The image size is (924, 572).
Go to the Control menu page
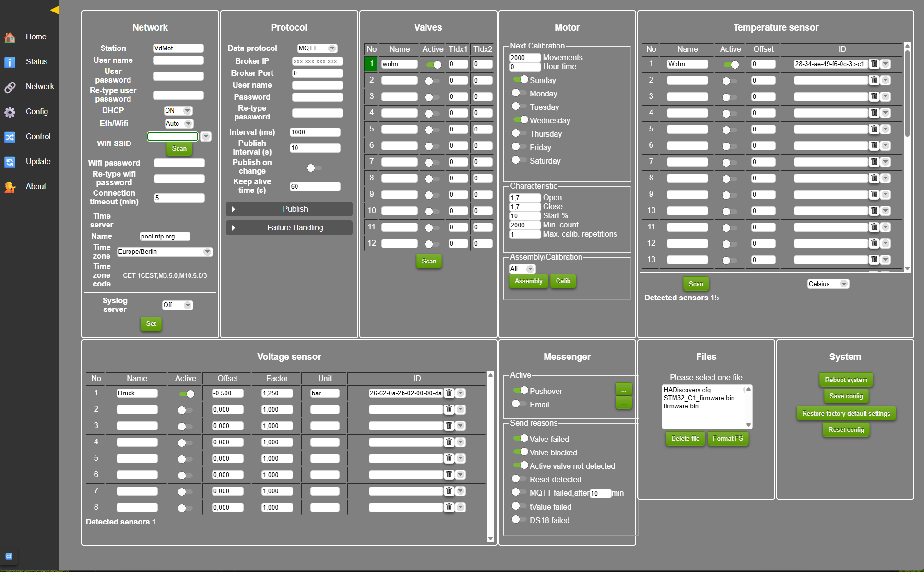pyautogui.click(x=38, y=137)
